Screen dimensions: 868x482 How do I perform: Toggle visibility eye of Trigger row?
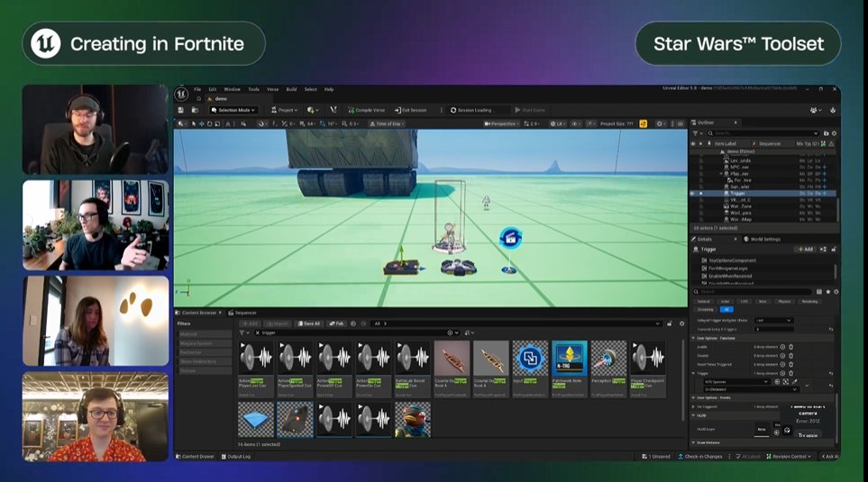tap(692, 193)
